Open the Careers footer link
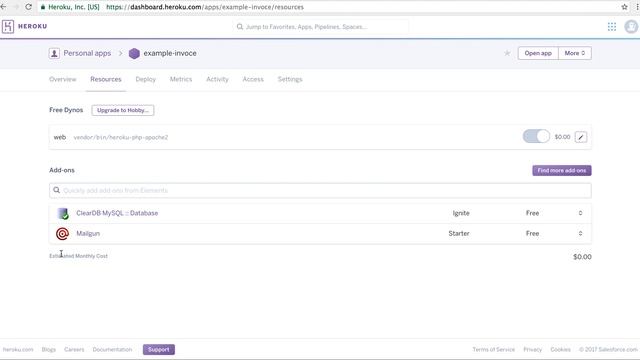The height and width of the screenshot is (360, 640). pyautogui.click(x=74, y=349)
